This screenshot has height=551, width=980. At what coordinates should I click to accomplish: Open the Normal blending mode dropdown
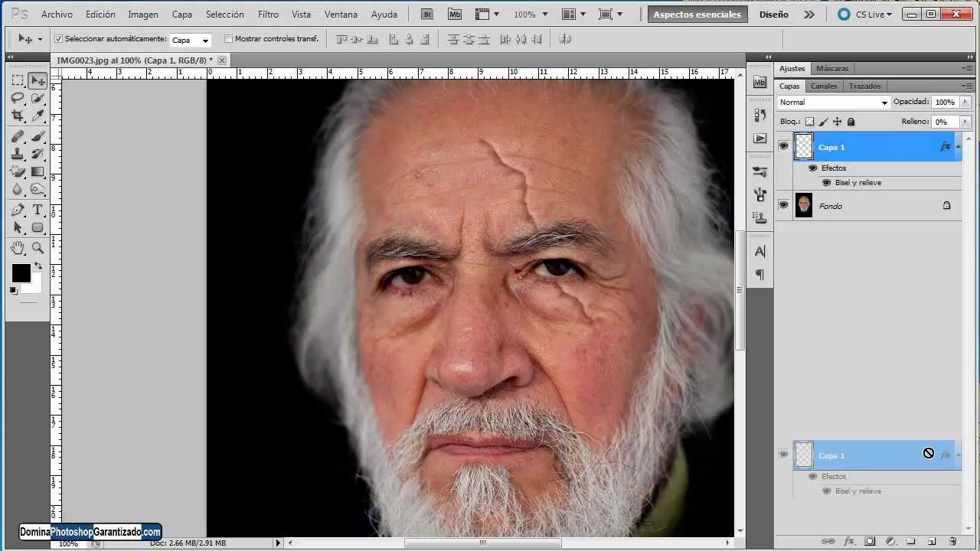pos(834,102)
